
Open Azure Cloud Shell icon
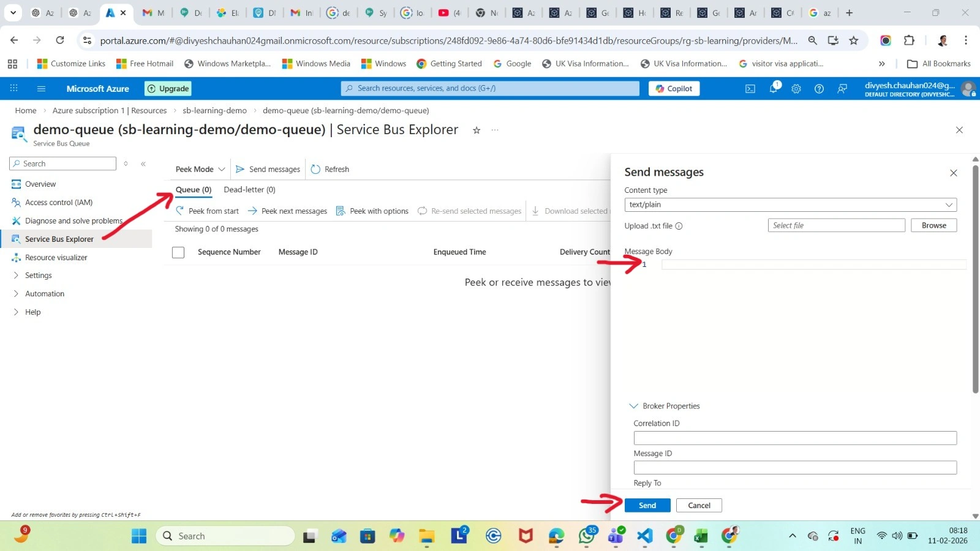coord(750,89)
